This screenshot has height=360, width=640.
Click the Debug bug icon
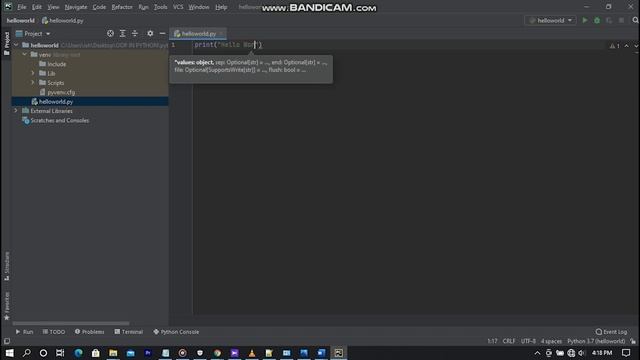(x=597, y=20)
